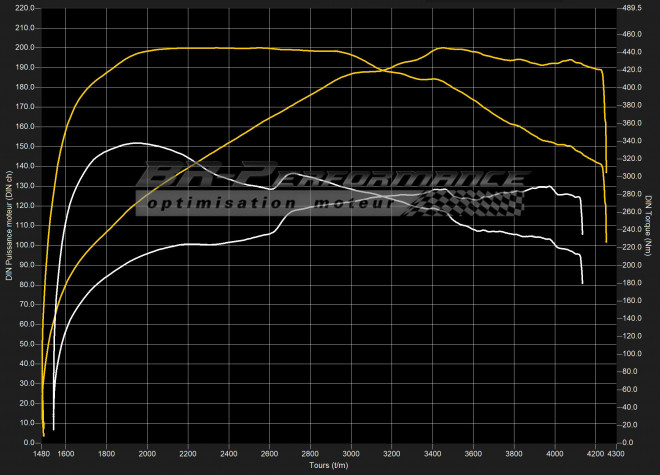The width and height of the screenshot is (660, 475).
Task: Click the 4300 tick on the RPM axis
Action: (x=616, y=454)
